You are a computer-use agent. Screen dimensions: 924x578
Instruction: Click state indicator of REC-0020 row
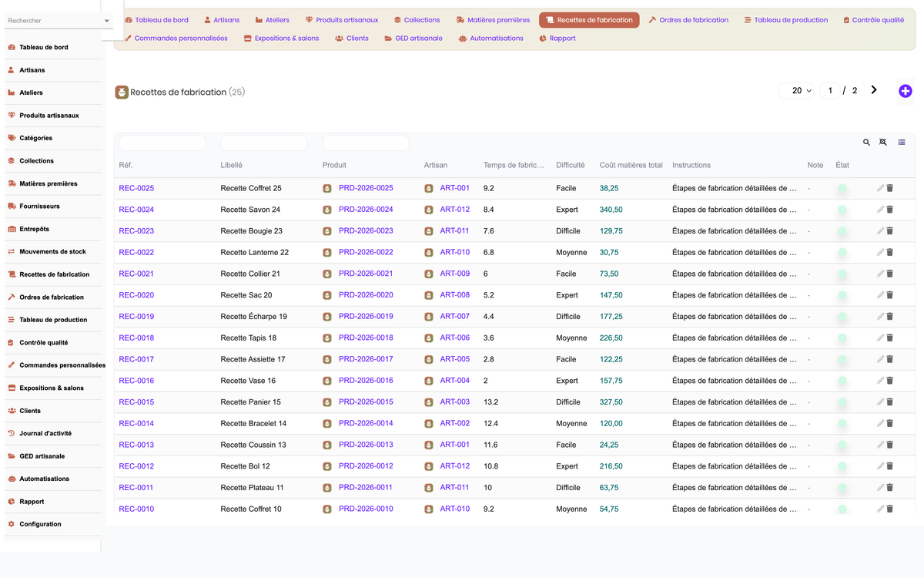point(842,295)
